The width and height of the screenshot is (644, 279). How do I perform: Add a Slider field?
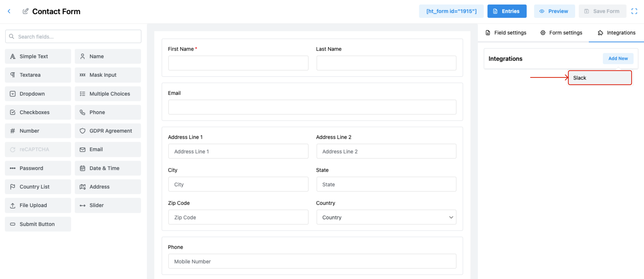click(x=108, y=205)
